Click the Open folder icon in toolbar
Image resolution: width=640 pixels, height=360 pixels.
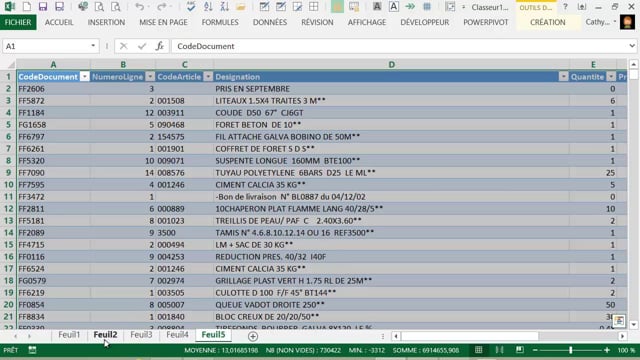click(241, 7)
